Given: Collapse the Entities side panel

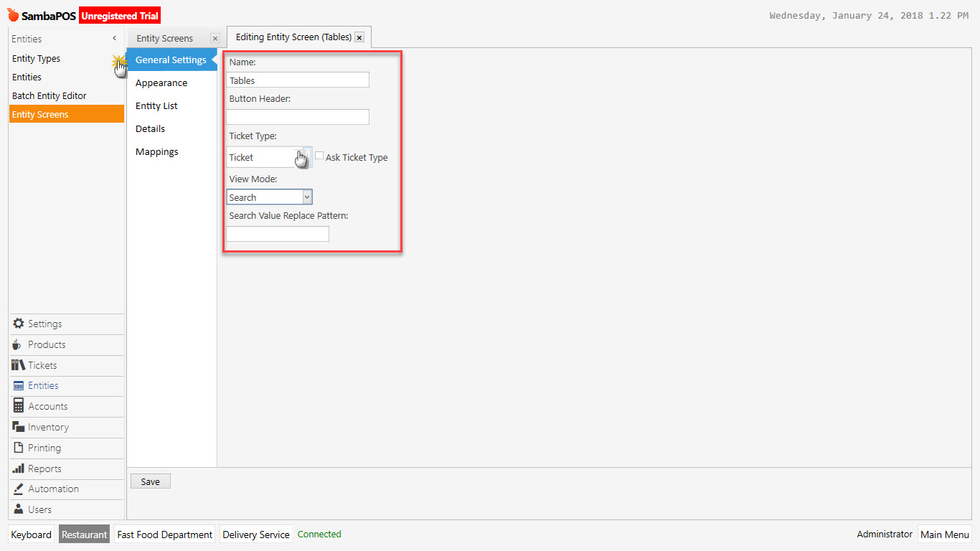Looking at the screenshot, I should (x=114, y=38).
